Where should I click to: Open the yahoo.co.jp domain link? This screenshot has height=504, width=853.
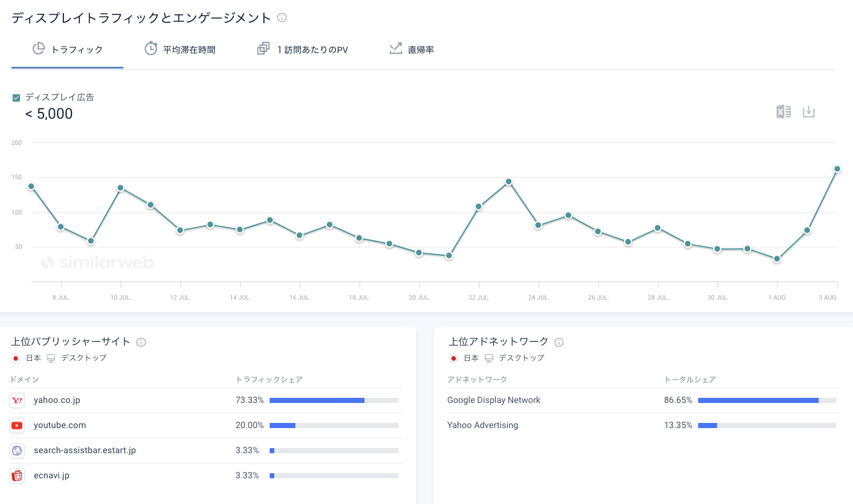(57, 400)
